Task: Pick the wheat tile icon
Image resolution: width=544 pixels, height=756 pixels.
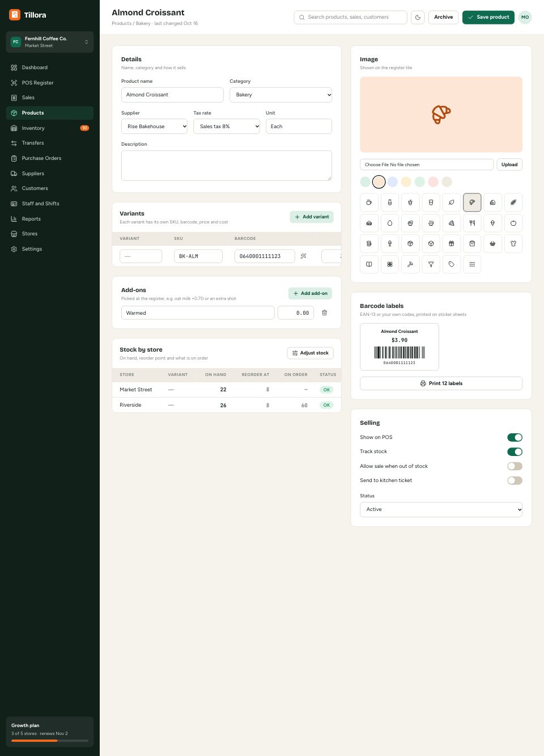Action: coord(513,202)
